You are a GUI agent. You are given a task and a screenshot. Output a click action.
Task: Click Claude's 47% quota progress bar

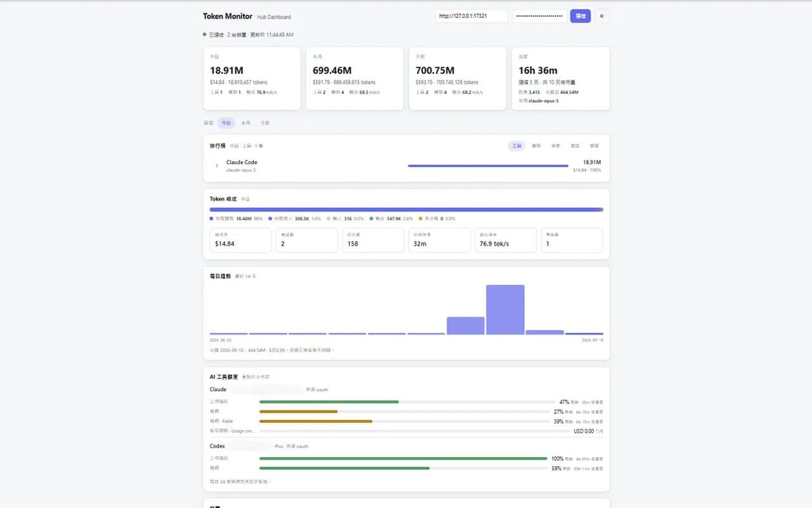tap(407, 402)
